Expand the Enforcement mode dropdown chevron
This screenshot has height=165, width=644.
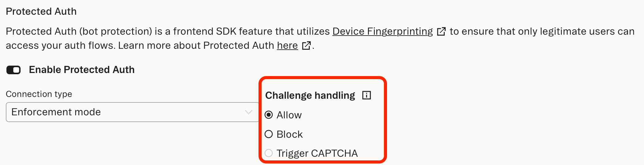[249, 112]
